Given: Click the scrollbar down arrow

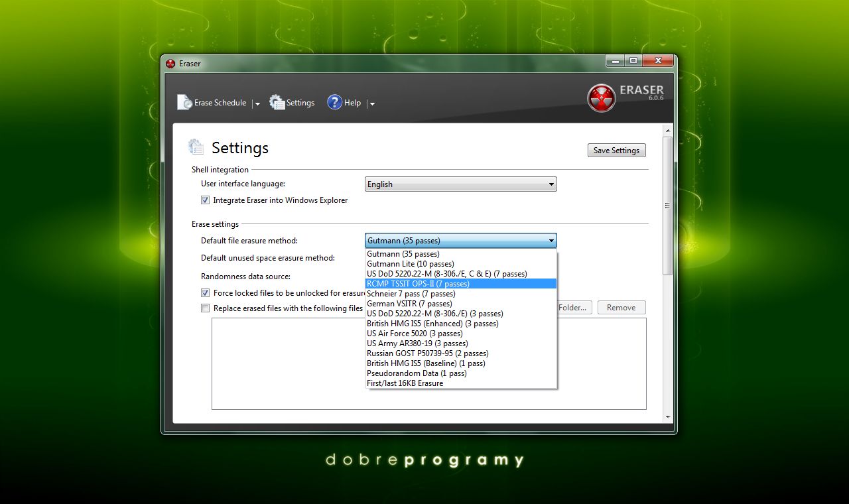Looking at the screenshot, I should tap(668, 417).
